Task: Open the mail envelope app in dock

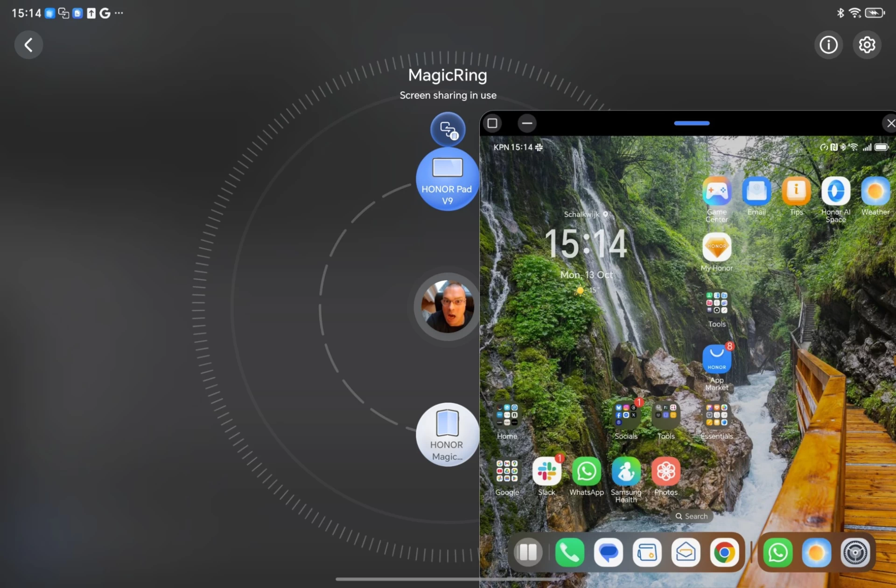Action: [x=686, y=553]
